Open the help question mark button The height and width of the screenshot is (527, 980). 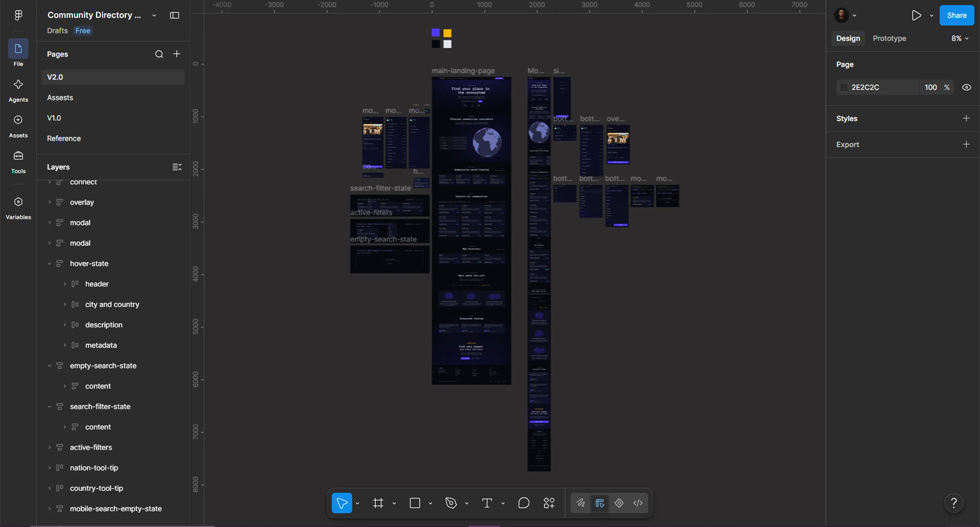pyautogui.click(x=954, y=503)
